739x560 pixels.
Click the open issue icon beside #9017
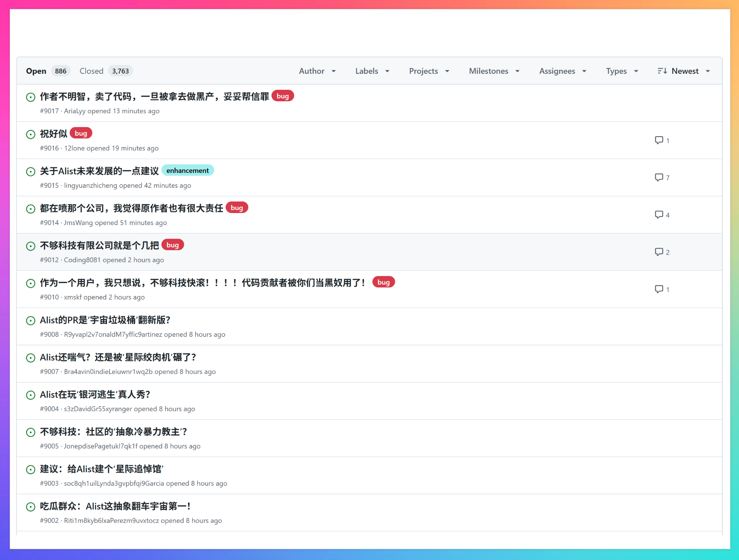tap(30, 97)
